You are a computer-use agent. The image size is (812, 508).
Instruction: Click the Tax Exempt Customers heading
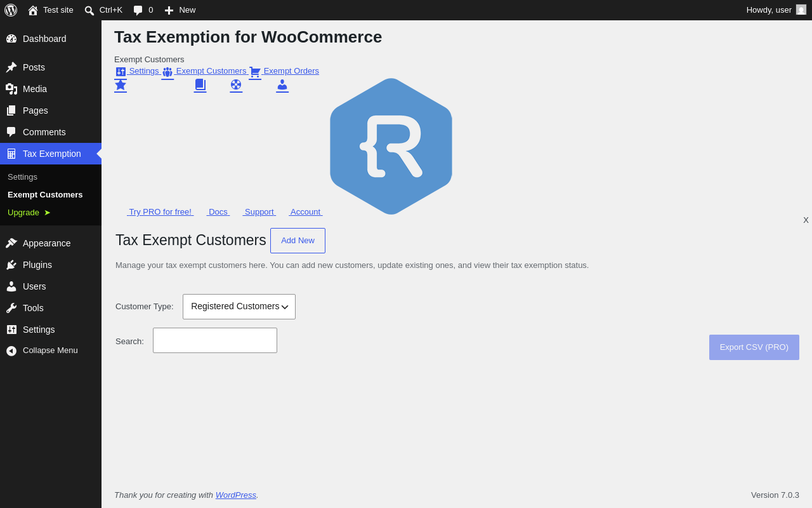tap(191, 240)
